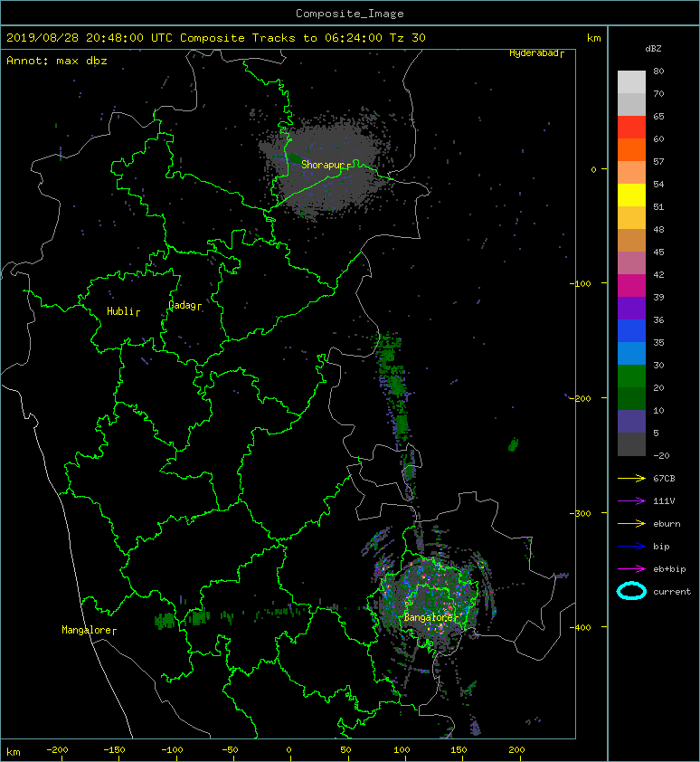700x762 pixels.
Task: Click the Hubli city label
Action: pos(123,311)
